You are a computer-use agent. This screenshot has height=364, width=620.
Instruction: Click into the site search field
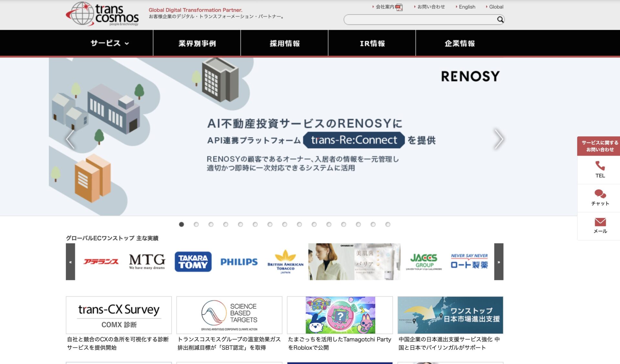(420, 20)
